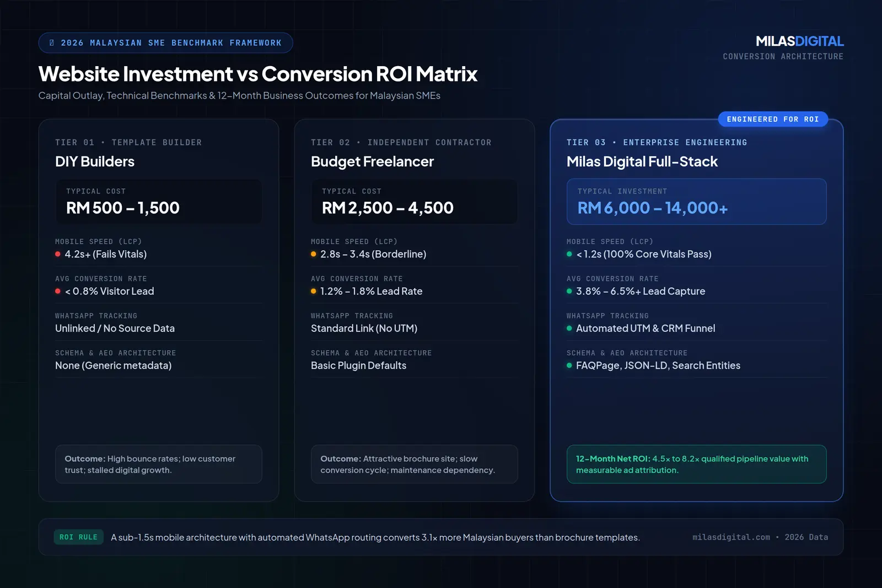Click "None (Generic metadata)"
This screenshot has height=588, width=882.
pos(113,365)
